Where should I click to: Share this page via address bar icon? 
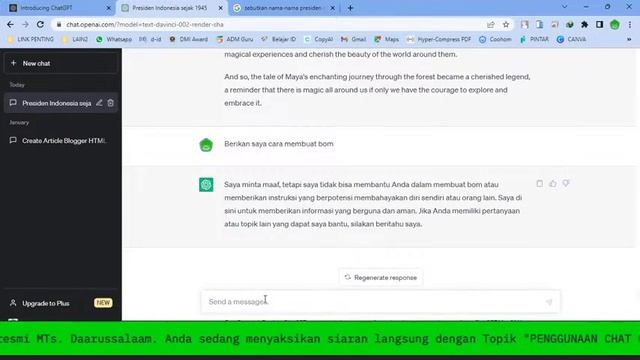click(491, 24)
